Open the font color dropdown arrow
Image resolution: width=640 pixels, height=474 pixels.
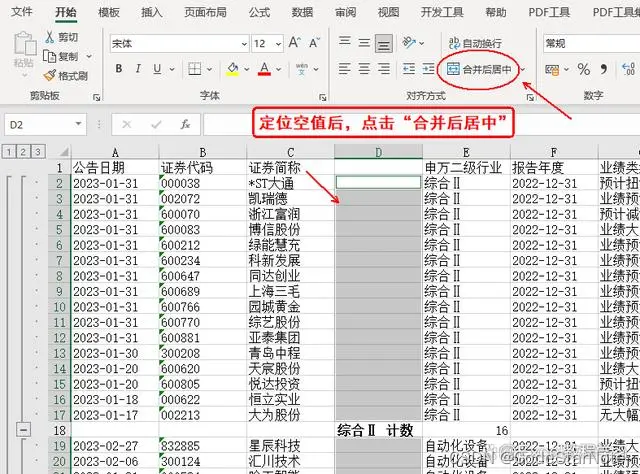[x=278, y=69]
